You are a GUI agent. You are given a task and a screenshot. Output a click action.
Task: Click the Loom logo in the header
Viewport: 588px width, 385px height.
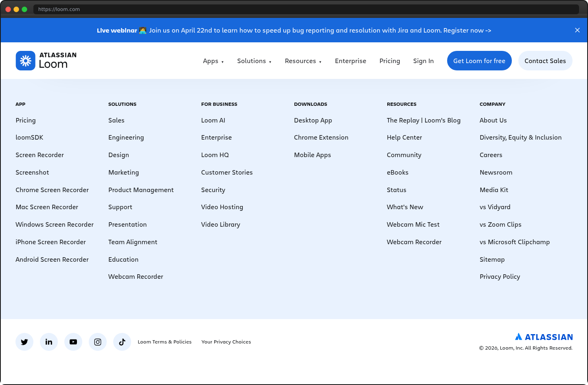point(46,60)
